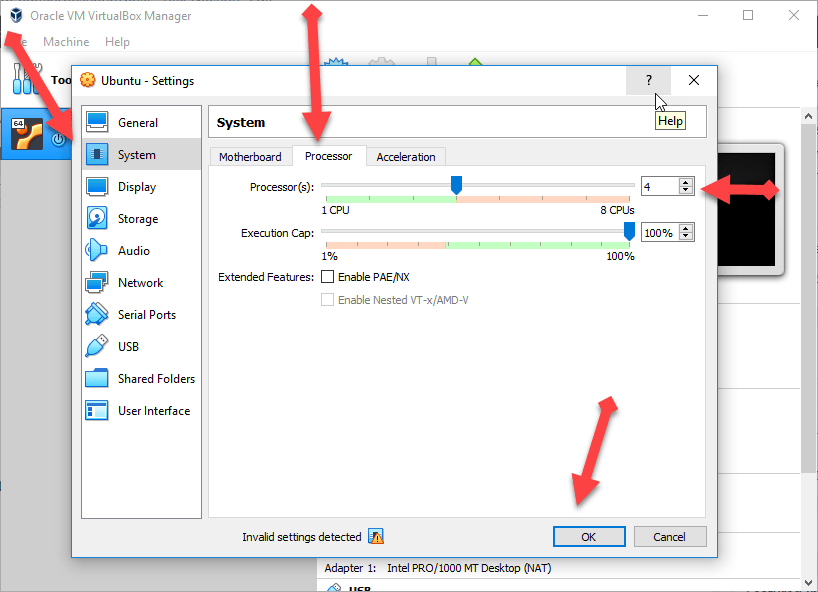Open the USB settings category
Image resolution: width=818 pixels, height=592 pixels.
pyautogui.click(x=128, y=347)
